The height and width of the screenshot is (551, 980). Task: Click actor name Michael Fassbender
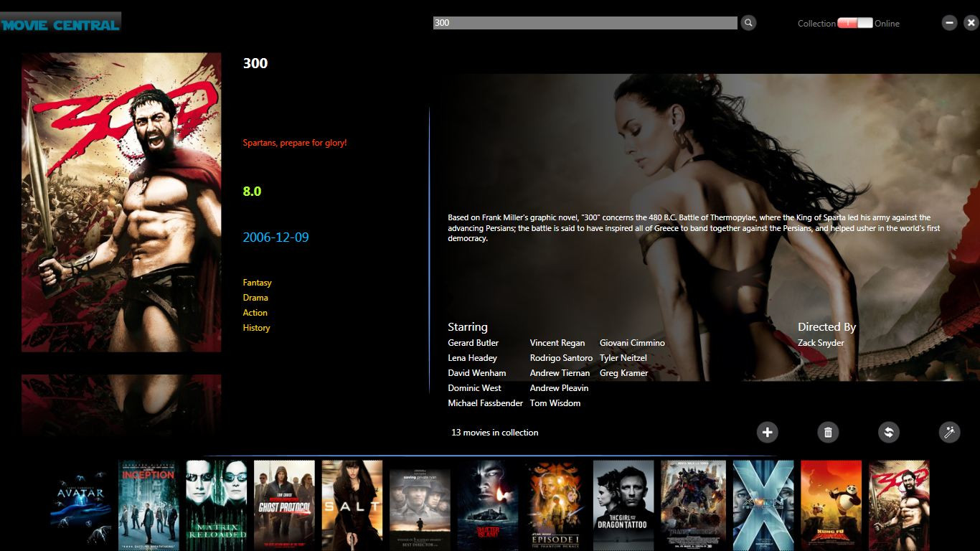click(485, 403)
